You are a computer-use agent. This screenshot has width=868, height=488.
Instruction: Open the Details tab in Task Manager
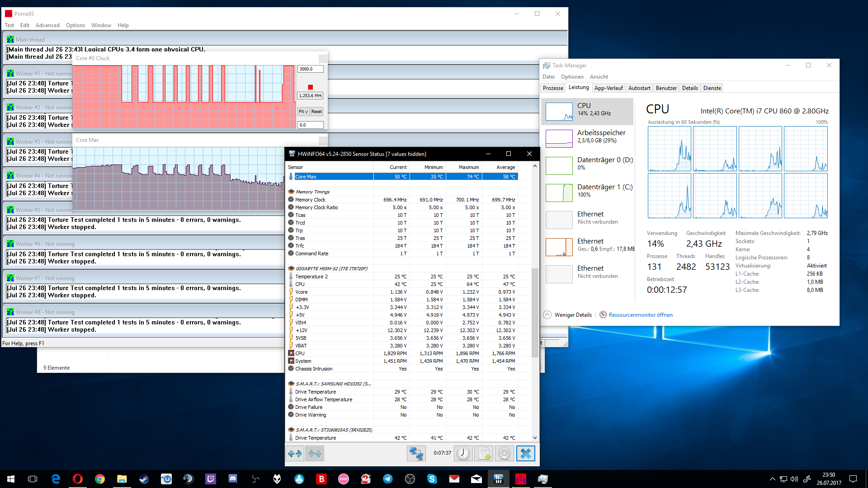click(690, 88)
